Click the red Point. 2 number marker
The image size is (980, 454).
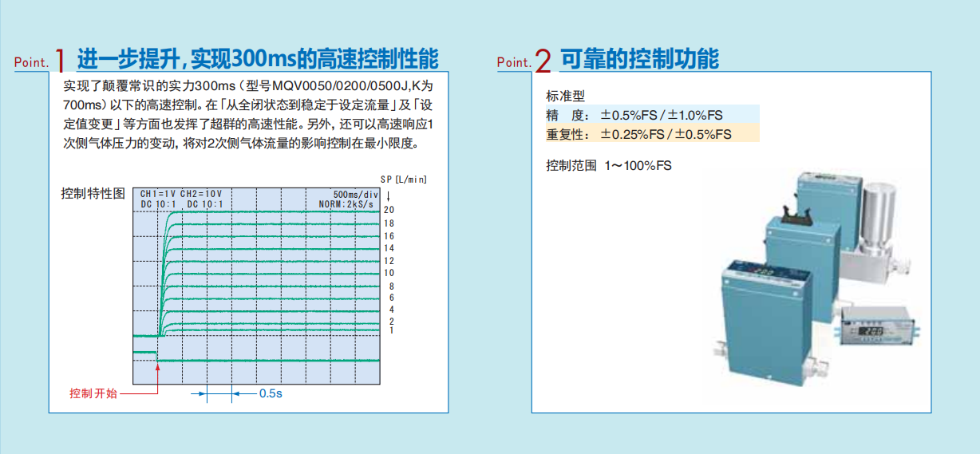[543, 61]
